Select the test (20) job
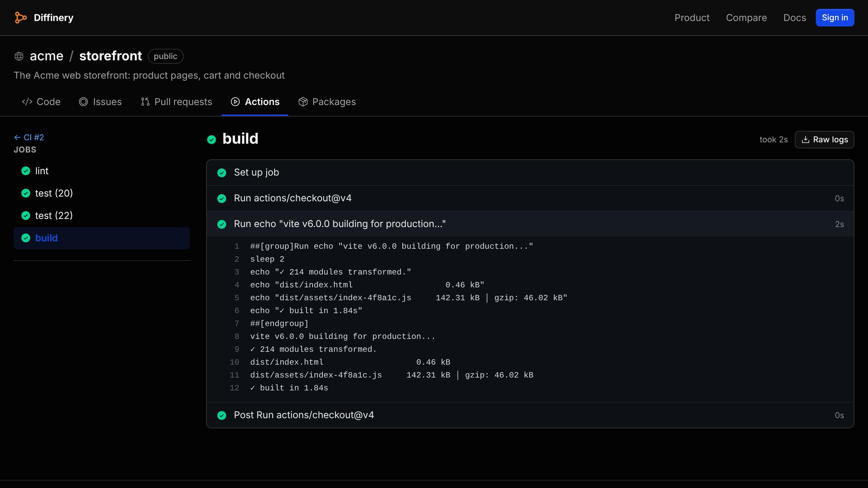The width and height of the screenshot is (868, 488). pyautogui.click(x=102, y=193)
